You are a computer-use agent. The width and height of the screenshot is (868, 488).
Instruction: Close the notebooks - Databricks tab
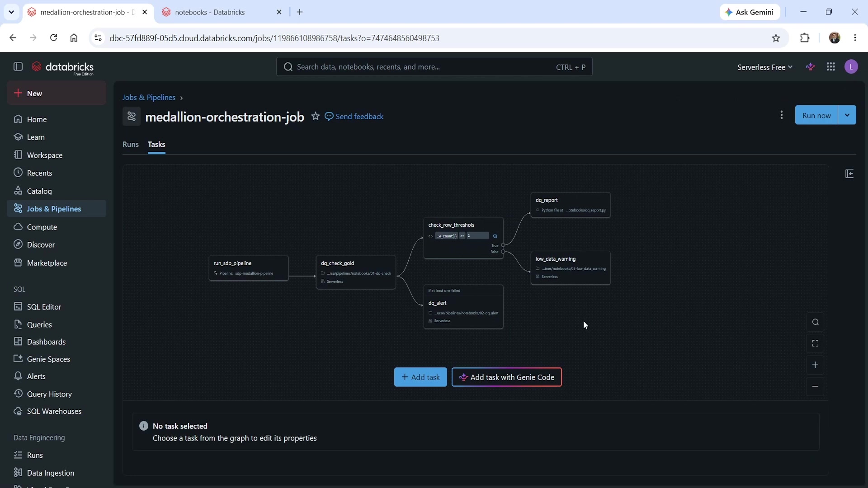279,12
